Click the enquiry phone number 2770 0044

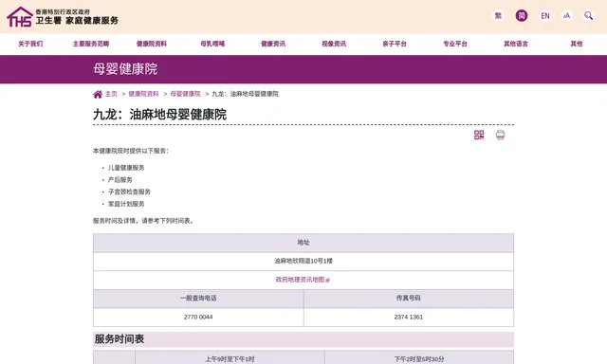coord(198,317)
